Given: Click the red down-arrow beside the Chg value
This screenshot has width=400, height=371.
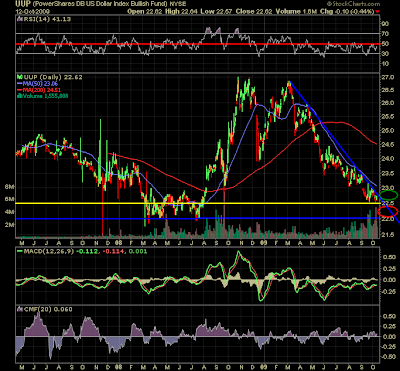Looking at the screenshot, I should pyautogui.click(x=377, y=11).
